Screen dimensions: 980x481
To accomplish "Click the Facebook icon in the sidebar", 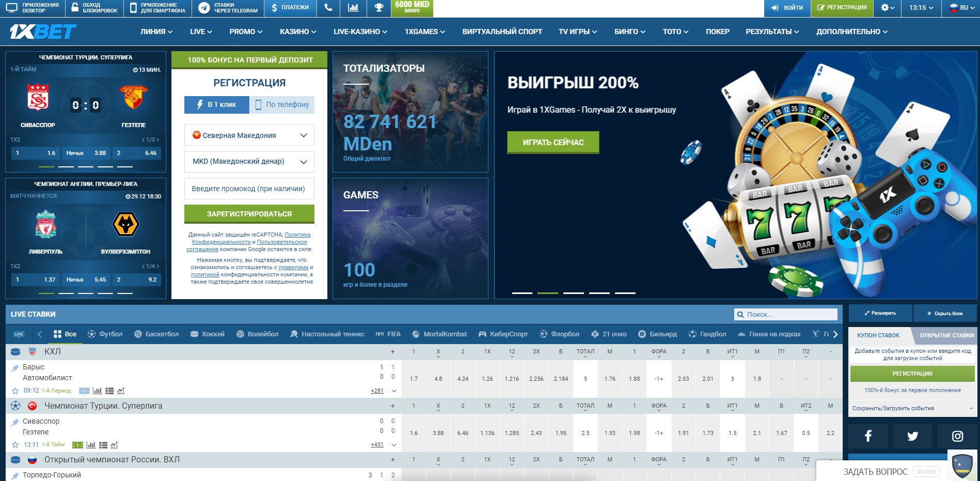I will [x=869, y=436].
